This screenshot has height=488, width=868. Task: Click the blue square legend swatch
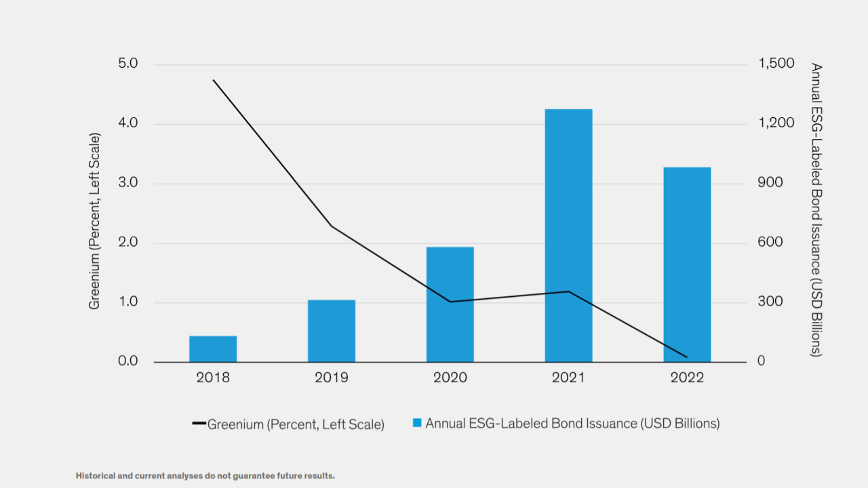pos(417,423)
